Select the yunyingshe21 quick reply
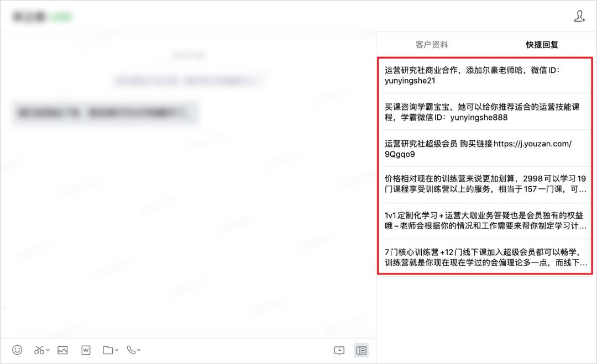The width and height of the screenshot is (597, 364). (x=485, y=75)
